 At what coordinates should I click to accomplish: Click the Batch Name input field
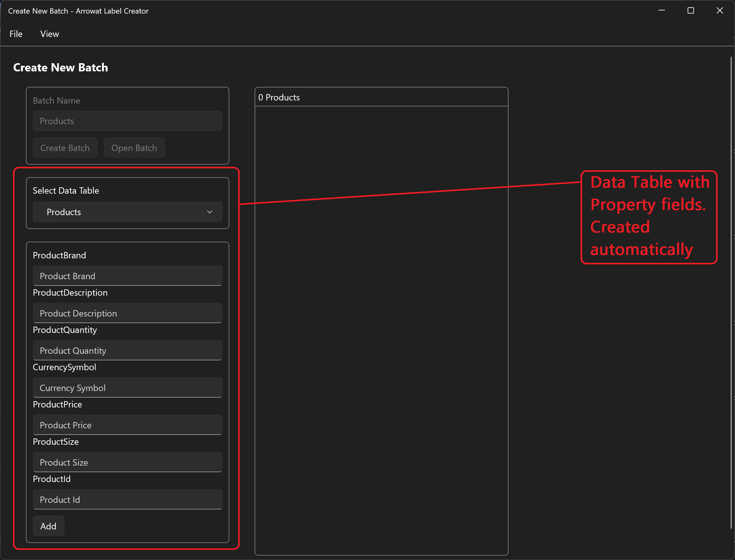point(127,121)
